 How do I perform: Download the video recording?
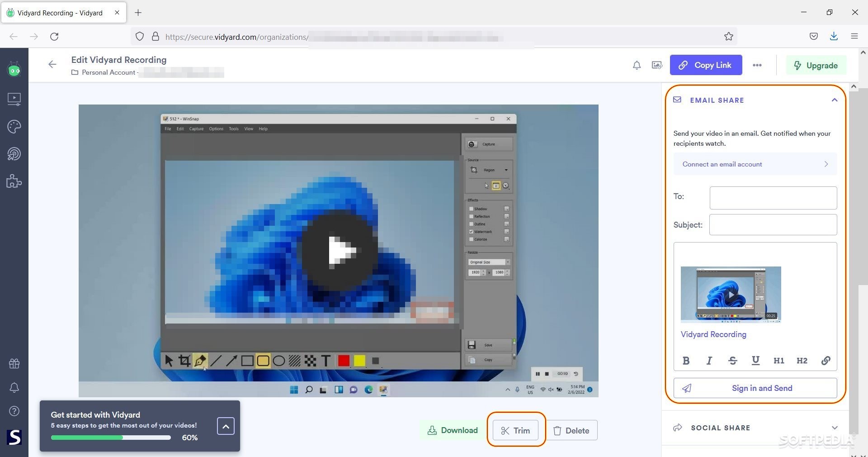pos(453,430)
